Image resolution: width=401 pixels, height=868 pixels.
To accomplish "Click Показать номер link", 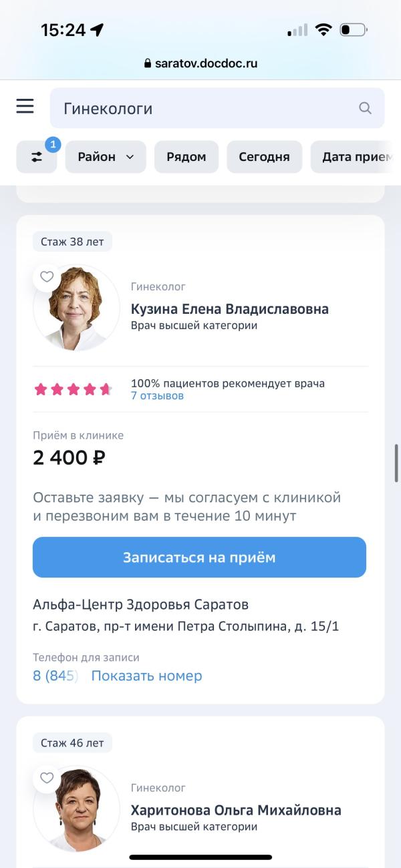I will (146, 676).
